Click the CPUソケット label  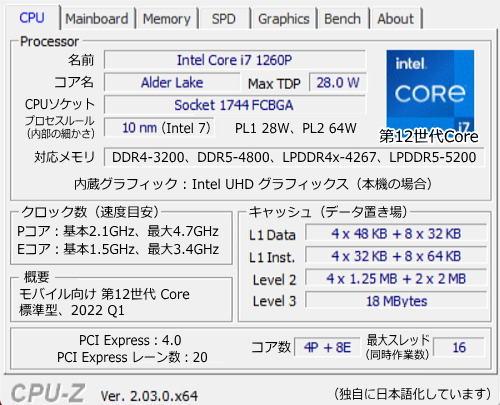[60, 104]
